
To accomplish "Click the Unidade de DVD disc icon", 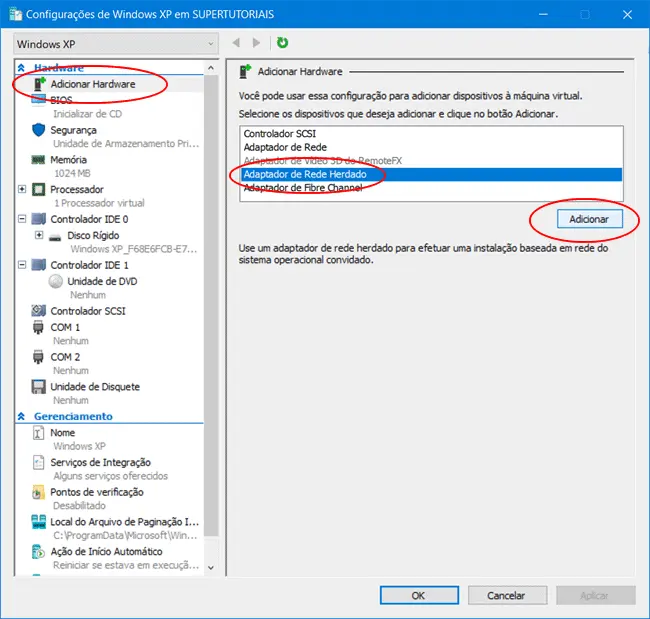I will [x=56, y=282].
